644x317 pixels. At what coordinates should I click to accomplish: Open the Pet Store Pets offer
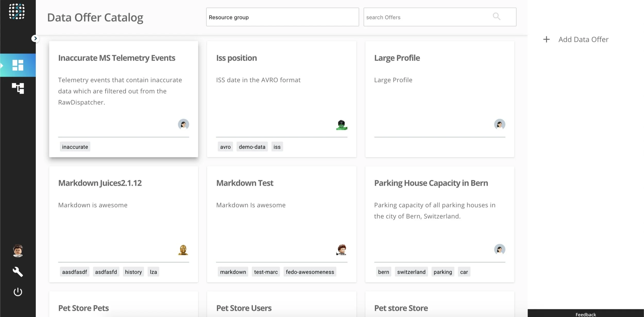[x=83, y=308]
